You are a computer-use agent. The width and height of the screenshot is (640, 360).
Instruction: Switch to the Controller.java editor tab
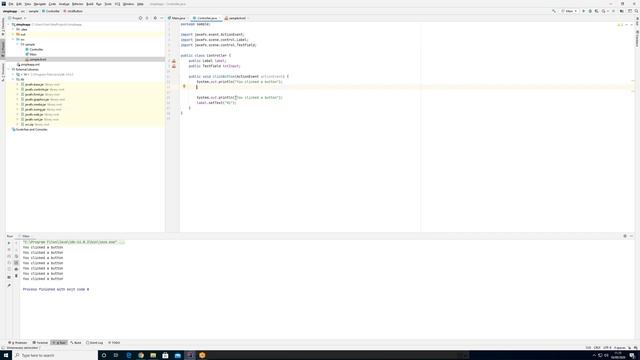point(206,18)
